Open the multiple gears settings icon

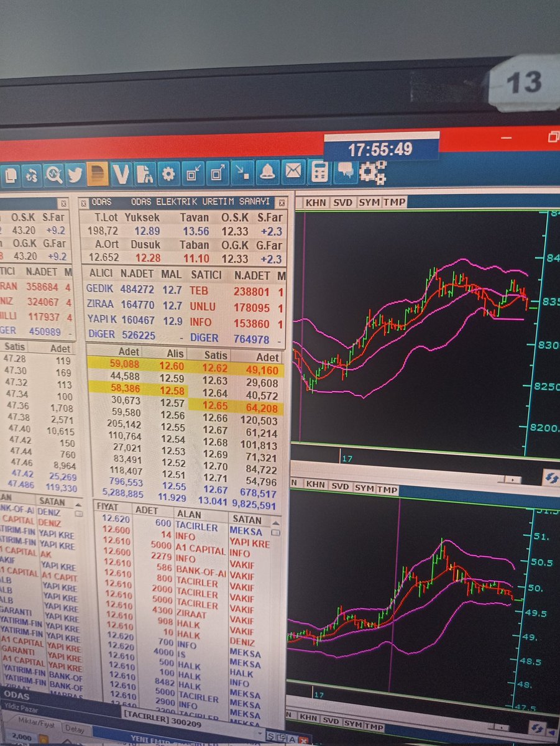pos(373,172)
